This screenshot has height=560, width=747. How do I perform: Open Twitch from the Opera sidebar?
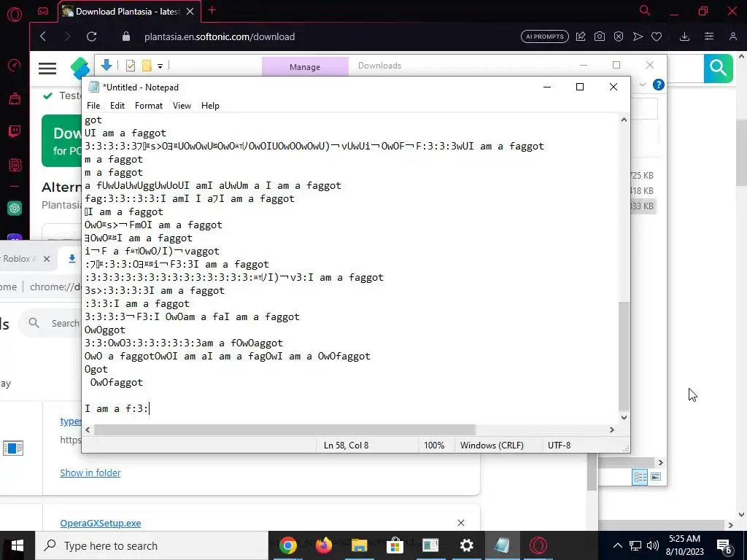point(15,131)
